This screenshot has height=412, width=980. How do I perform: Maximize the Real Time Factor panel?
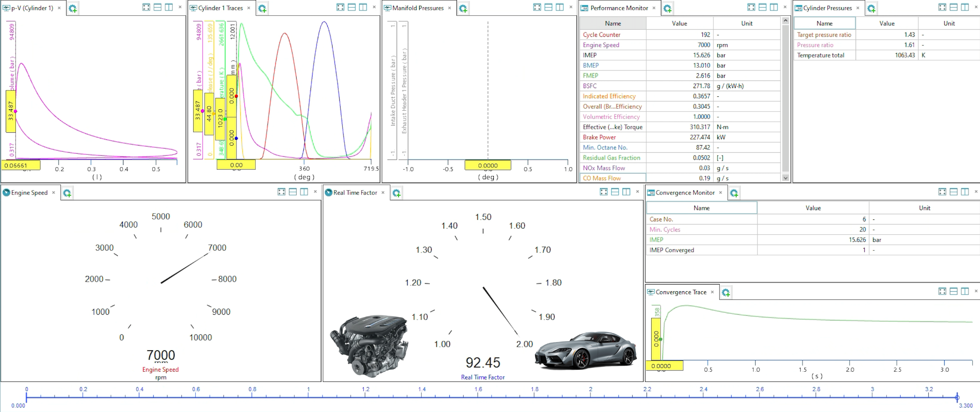point(604,192)
